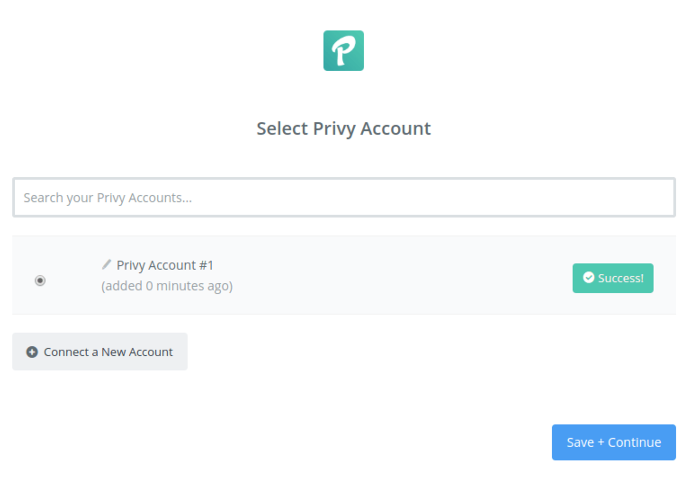This screenshot has height=491, width=691.
Task: Click the plus icon in Connect a New Account
Action: click(32, 352)
